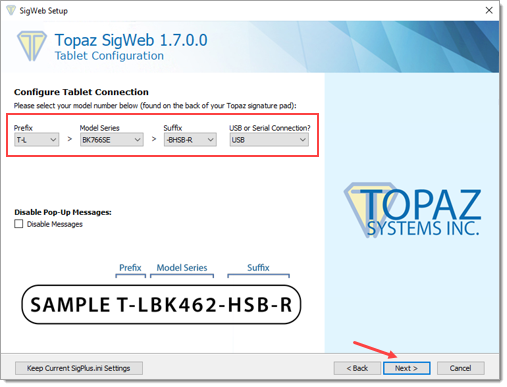This screenshot has width=507, height=387.
Task: Click the SigWeb Setup title bar icon
Action: [x=11, y=10]
